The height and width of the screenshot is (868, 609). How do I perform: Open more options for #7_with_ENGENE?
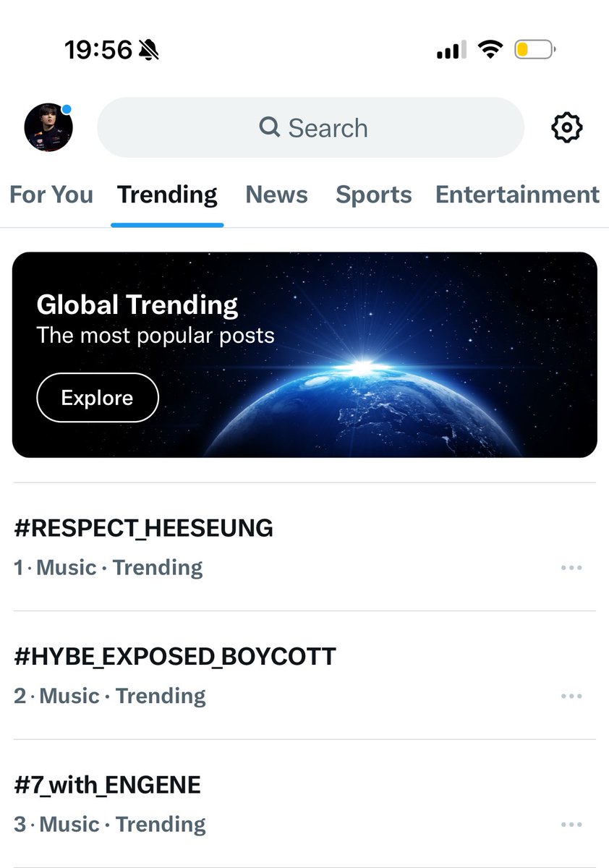tap(571, 825)
